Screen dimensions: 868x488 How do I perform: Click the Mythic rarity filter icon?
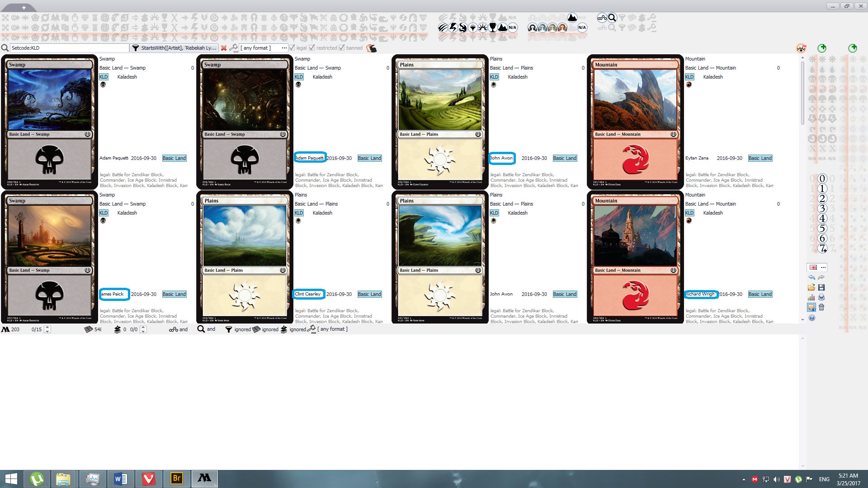tap(562, 28)
